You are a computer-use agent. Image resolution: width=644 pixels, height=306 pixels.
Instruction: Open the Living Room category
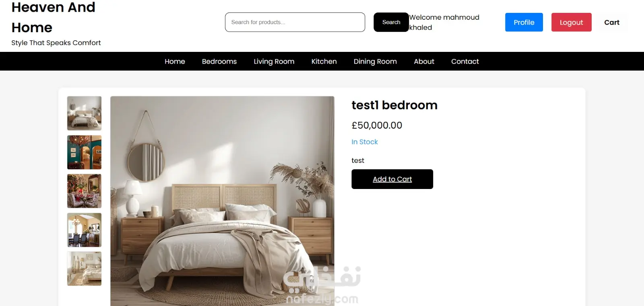pos(274,62)
